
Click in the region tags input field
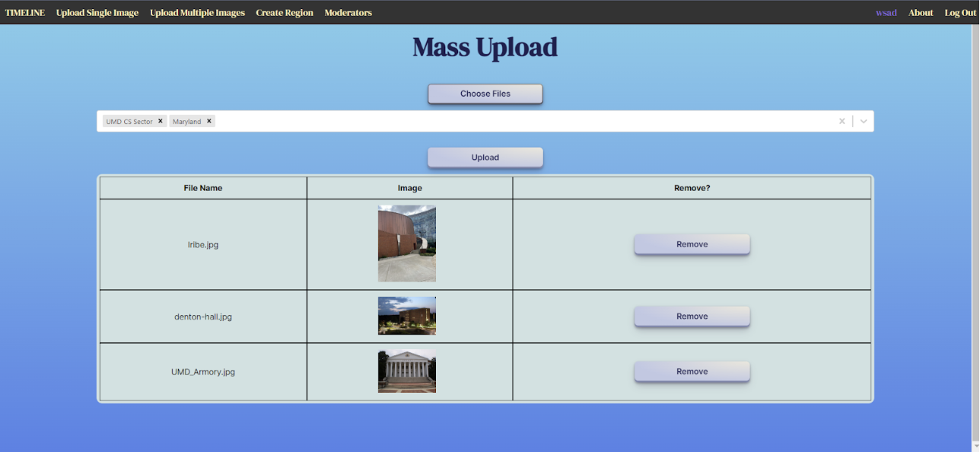point(517,121)
